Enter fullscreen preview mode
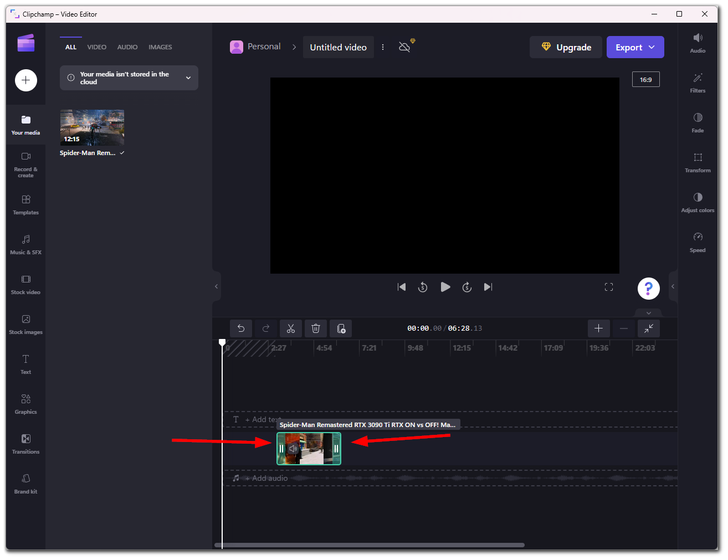 [x=609, y=287]
